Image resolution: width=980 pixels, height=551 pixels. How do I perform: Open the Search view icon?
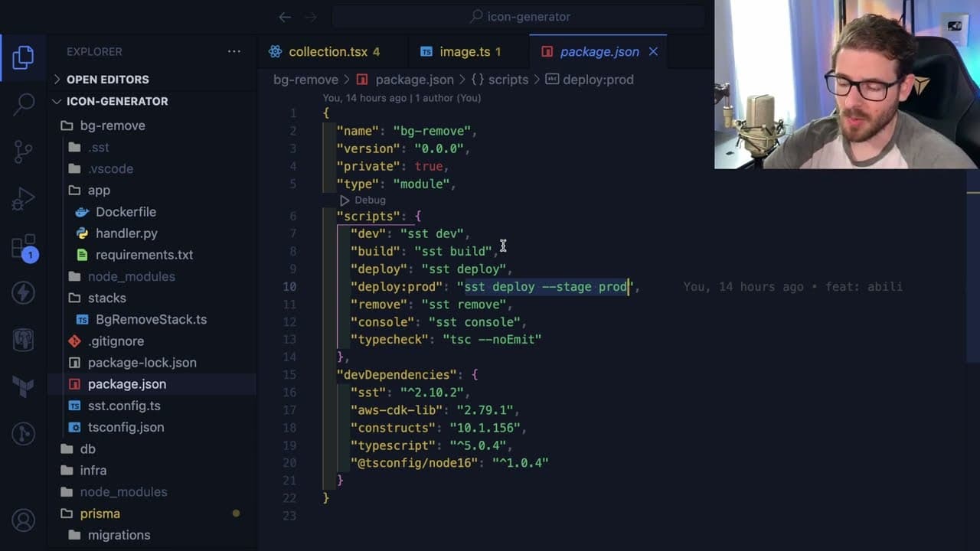(23, 105)
